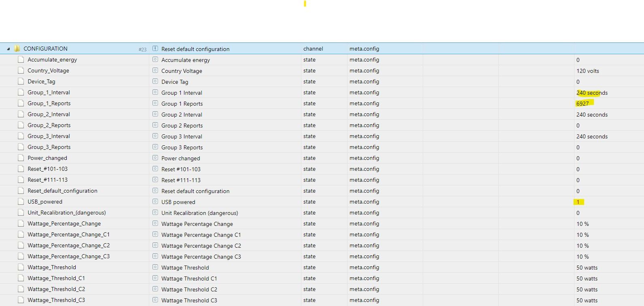Viewport: 644px width, 306px height.
Task: Click the file icon next to Group_1_Interval
Action: [21, 92]
